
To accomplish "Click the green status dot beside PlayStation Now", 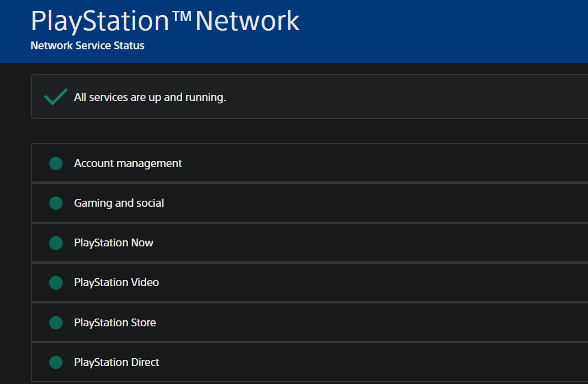I will [x=55, y=243].
